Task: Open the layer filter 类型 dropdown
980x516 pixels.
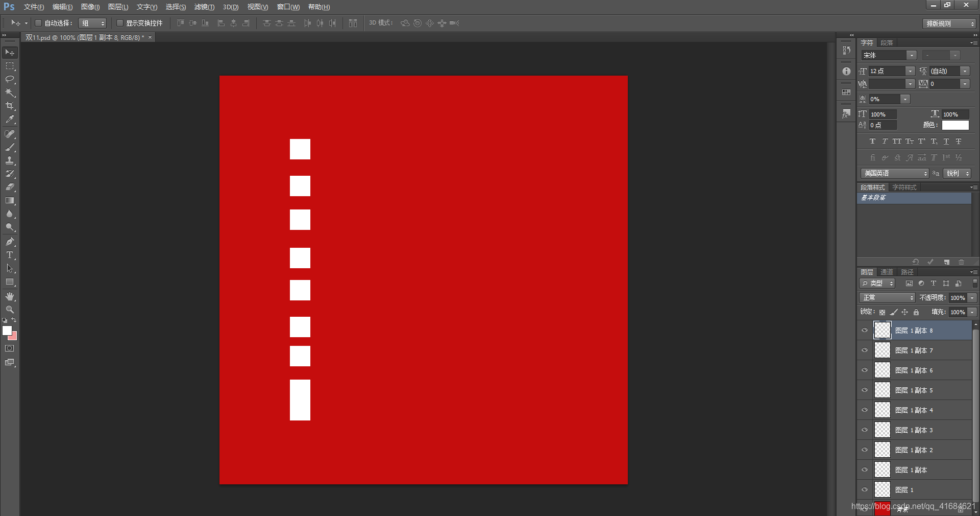Action: [x=877, y=284]
